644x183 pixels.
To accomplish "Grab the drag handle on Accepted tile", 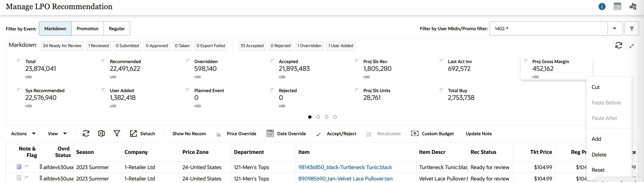I will click(x=272, y=61).
